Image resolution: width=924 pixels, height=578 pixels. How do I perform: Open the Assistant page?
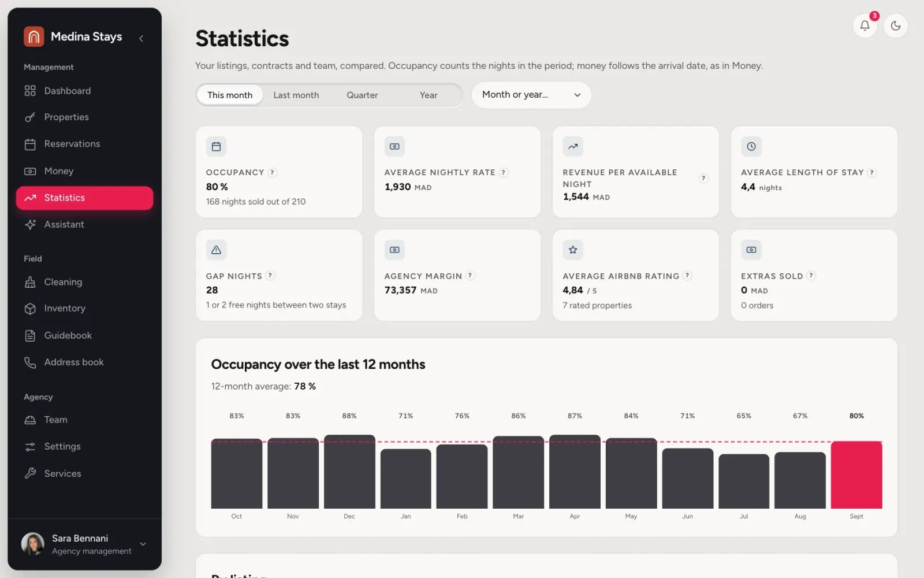(x=84, y=224)
